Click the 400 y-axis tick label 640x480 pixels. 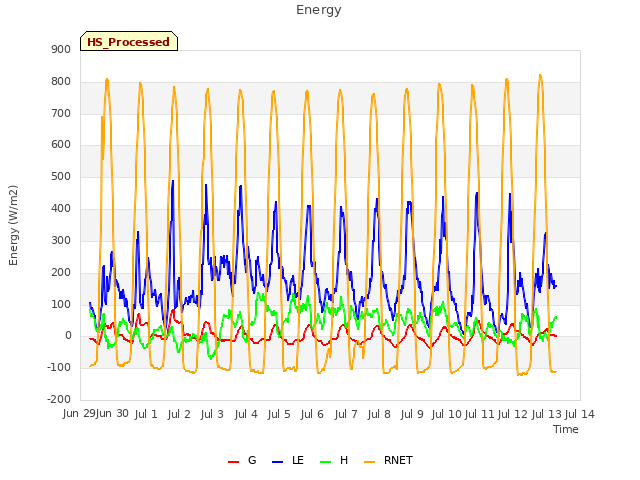pos(61,208)
